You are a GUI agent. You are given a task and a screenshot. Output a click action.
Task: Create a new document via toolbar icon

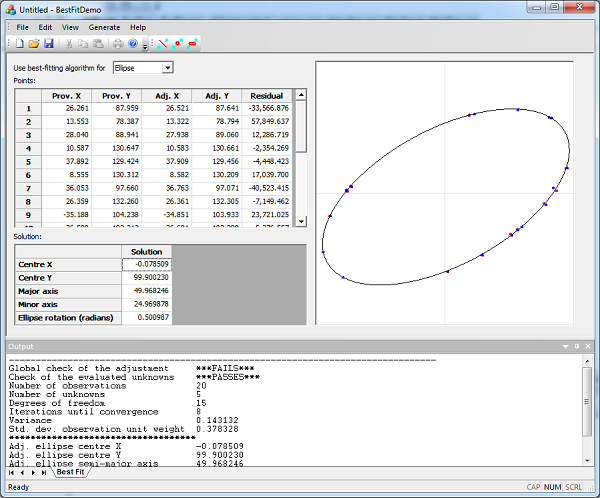pos(20,44)
